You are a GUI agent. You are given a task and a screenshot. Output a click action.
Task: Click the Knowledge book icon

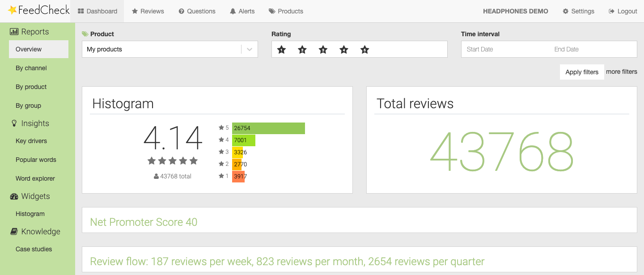tap(14, 232)
